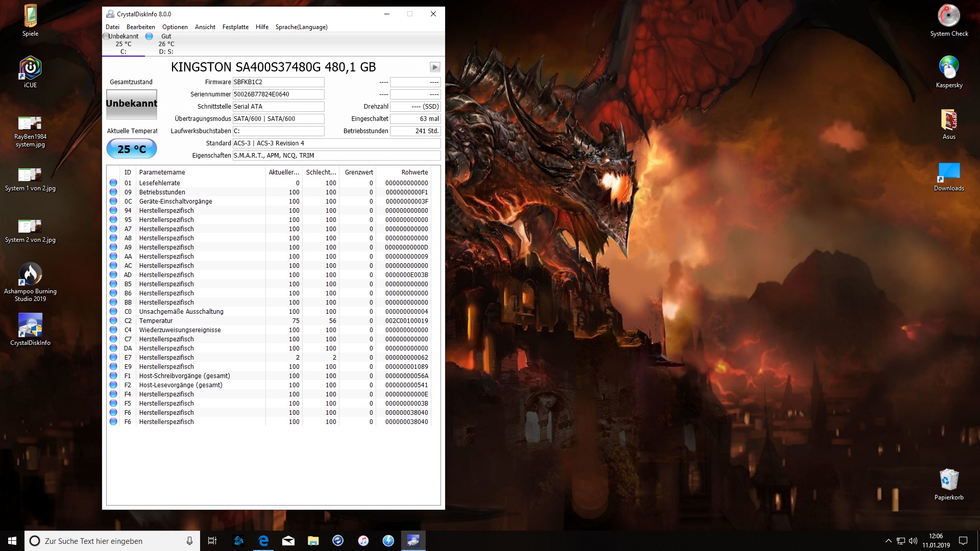Click the Lesefehlerrate status indicator icon

point(113,183)
